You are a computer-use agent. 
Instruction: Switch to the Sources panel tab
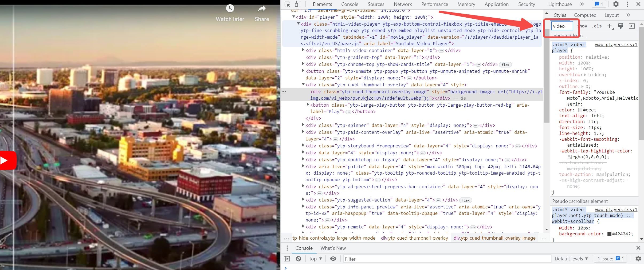click(376, 4)
